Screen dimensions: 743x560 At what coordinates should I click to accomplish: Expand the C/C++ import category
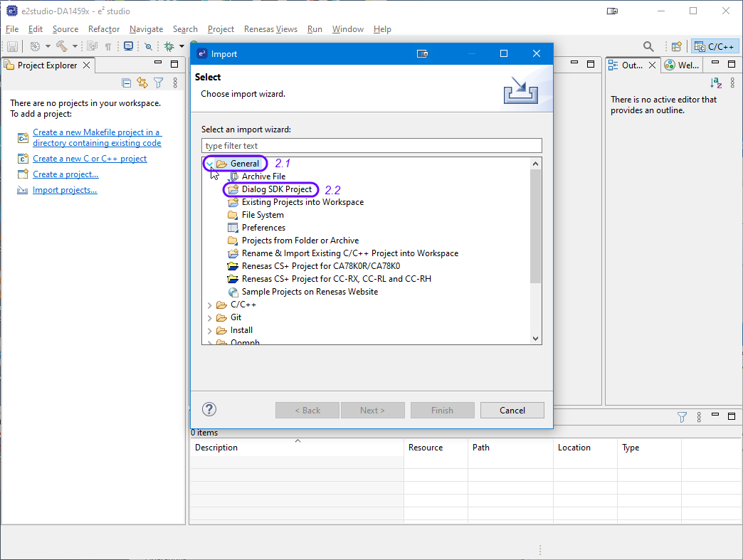click(210, 305)
